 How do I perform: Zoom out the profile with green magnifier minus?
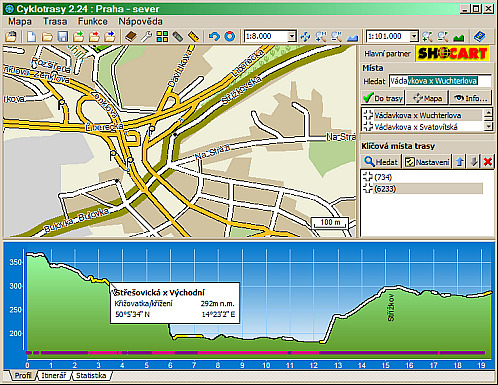coord(443,36)
